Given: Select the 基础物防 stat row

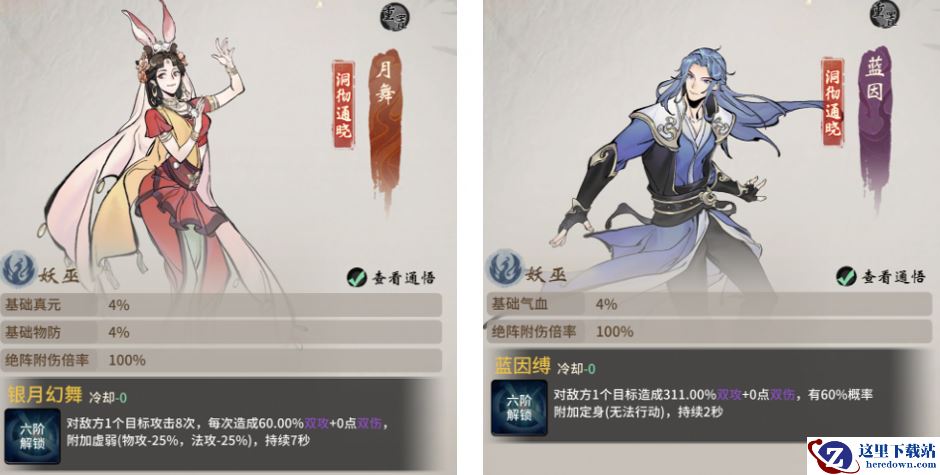Looking at the screenshot, I should (x=221, y=332).
